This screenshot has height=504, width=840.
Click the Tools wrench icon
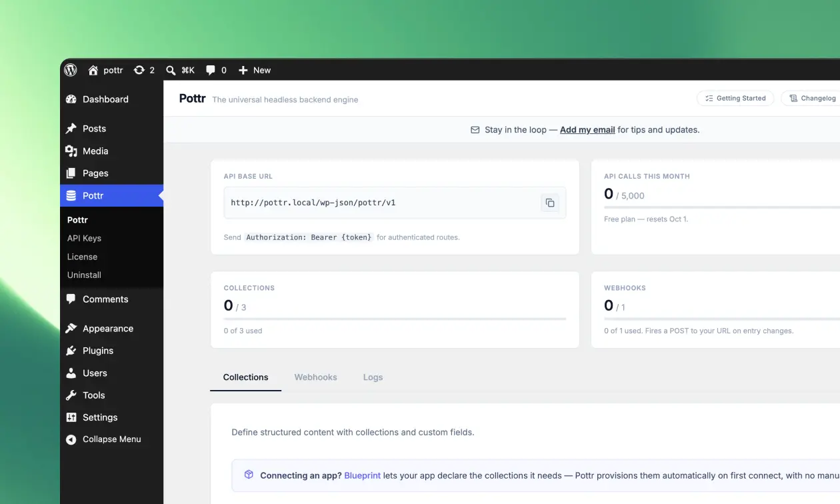coord(71,395)
